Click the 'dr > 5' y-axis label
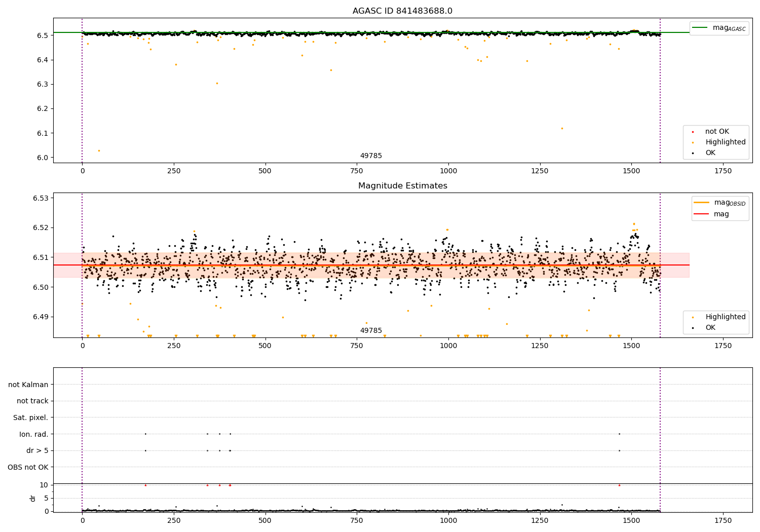Screen dimensions: 760x532 click(37, 450)
